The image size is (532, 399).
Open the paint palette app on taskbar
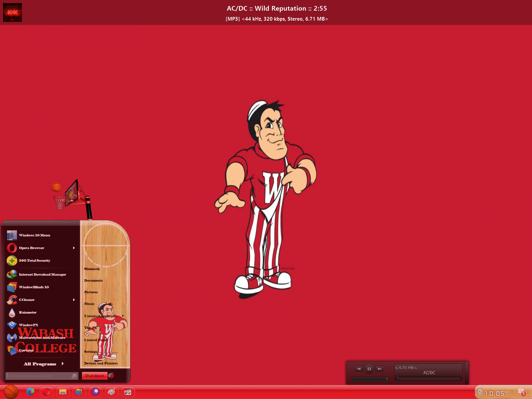tap(112, 392)
